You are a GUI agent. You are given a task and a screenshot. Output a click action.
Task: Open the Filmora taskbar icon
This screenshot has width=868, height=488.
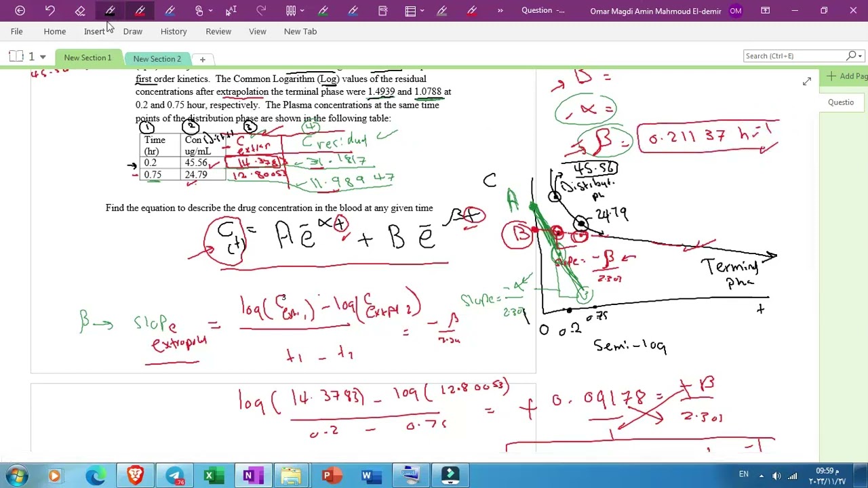tap(450, 476)
